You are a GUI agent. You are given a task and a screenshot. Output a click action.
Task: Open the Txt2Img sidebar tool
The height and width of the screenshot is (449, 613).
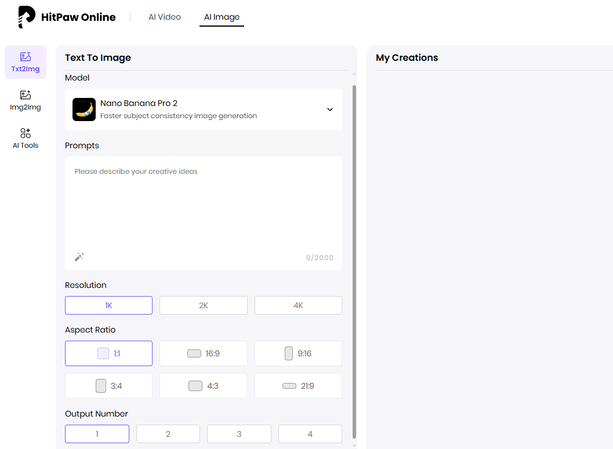point(25,62)
